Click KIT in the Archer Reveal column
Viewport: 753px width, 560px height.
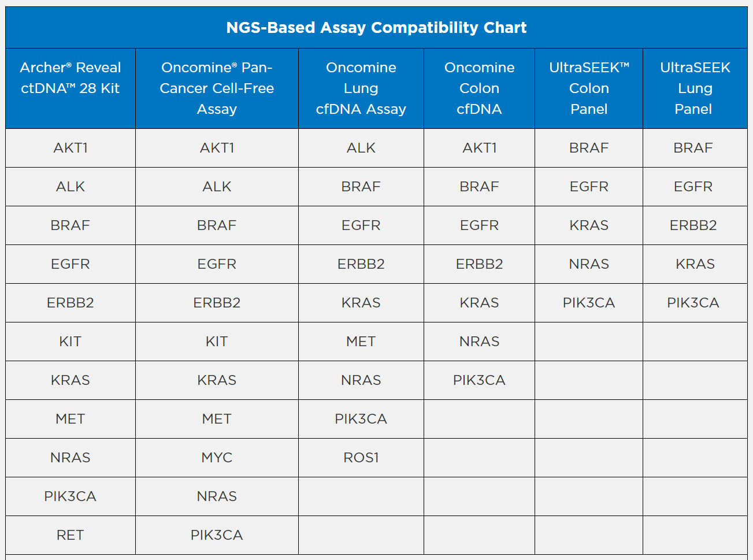click(x=71, y=342)
